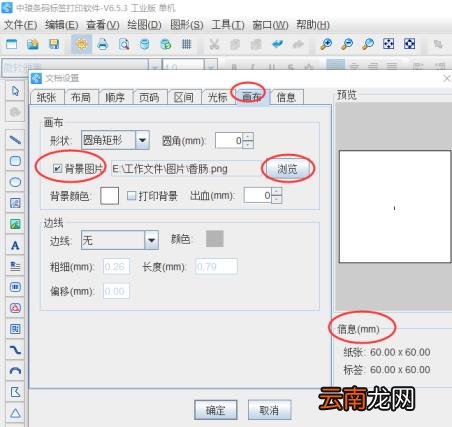Open the 编辑(E) menu
The width and height of the screenshot is (452, 427).
(x=62, y=25)
